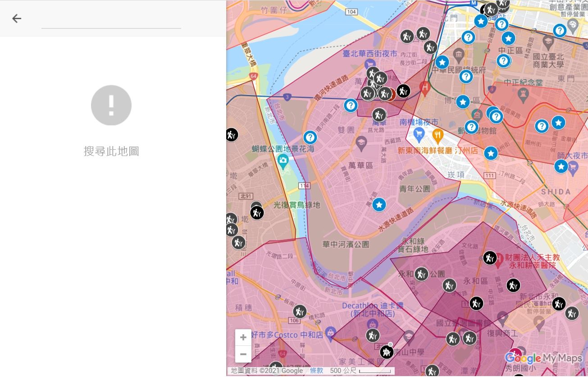Click the hiker marker at 光復賞鳥綠地
The image size is (588, 377).
[257, 212]
